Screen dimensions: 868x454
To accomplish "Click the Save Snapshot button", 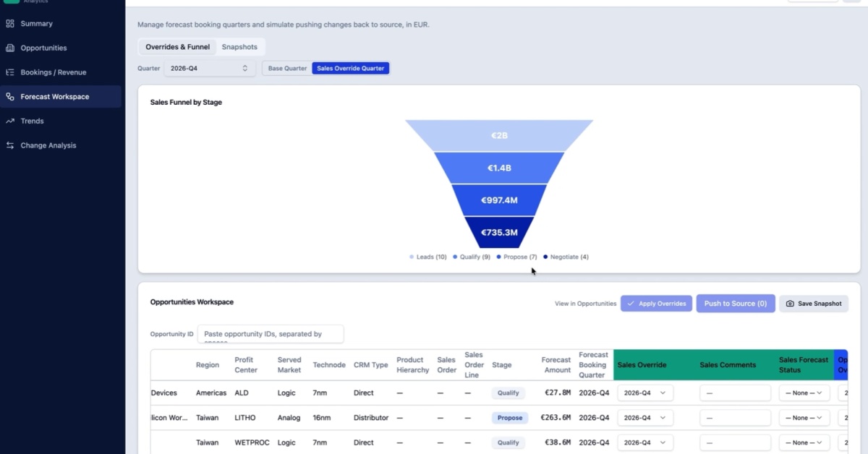I will [x=814, y=304].
